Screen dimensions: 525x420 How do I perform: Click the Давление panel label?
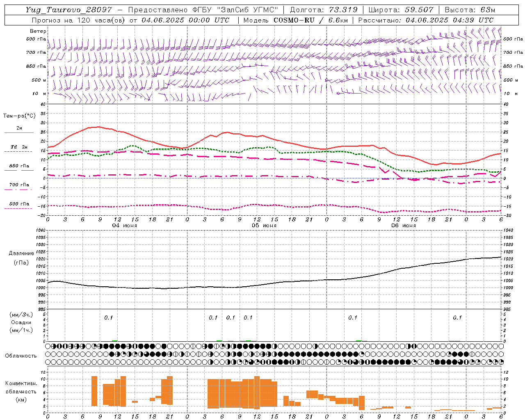point(21,253)
